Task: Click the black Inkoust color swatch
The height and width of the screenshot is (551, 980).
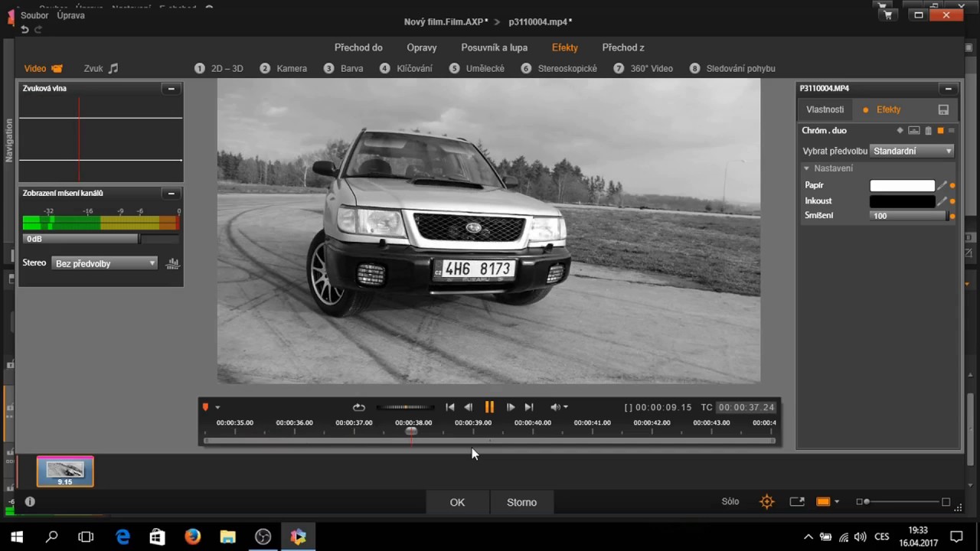Action: point(903,201)
